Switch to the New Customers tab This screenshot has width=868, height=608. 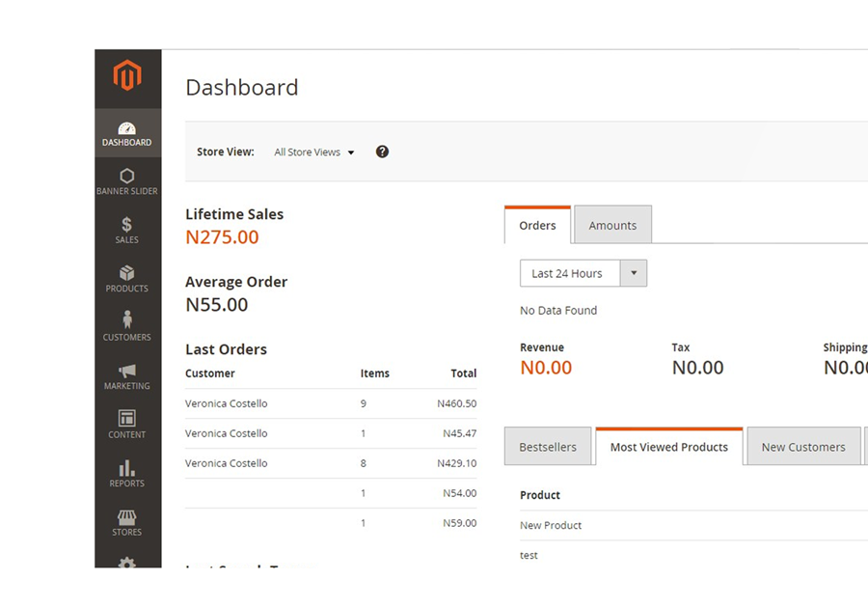coord(803,447)
